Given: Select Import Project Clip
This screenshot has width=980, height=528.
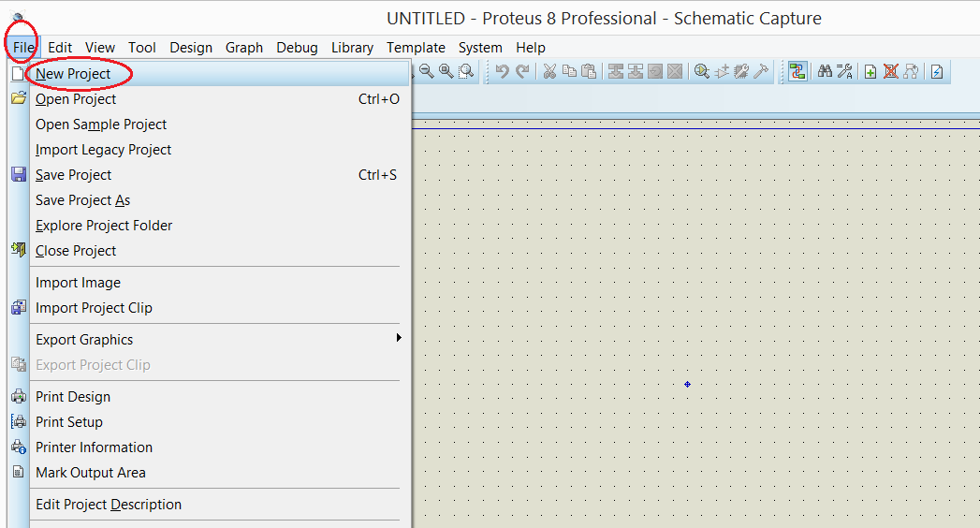Looking at the screenshot, I should coord(210,307).
